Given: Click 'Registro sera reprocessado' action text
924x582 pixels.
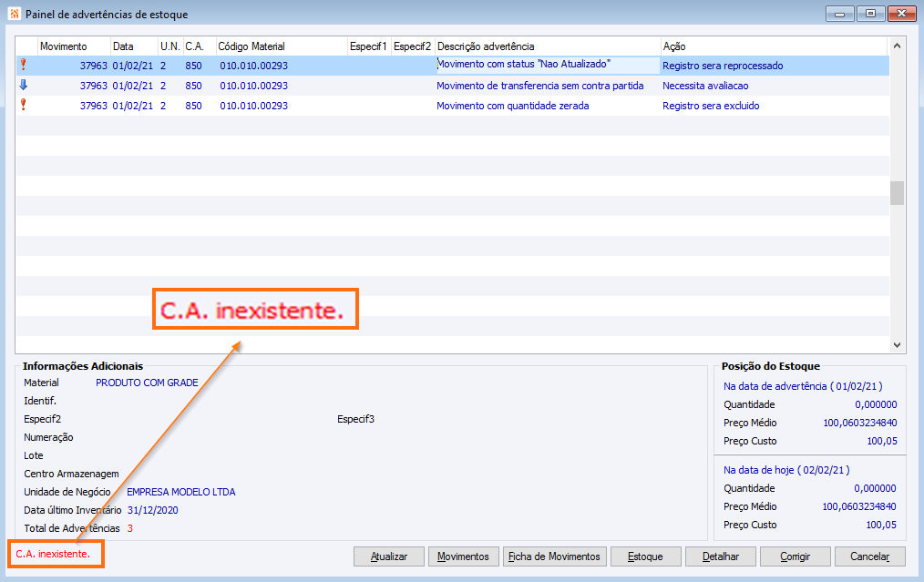Looking at the screenshot, I should tap(723, 66).
